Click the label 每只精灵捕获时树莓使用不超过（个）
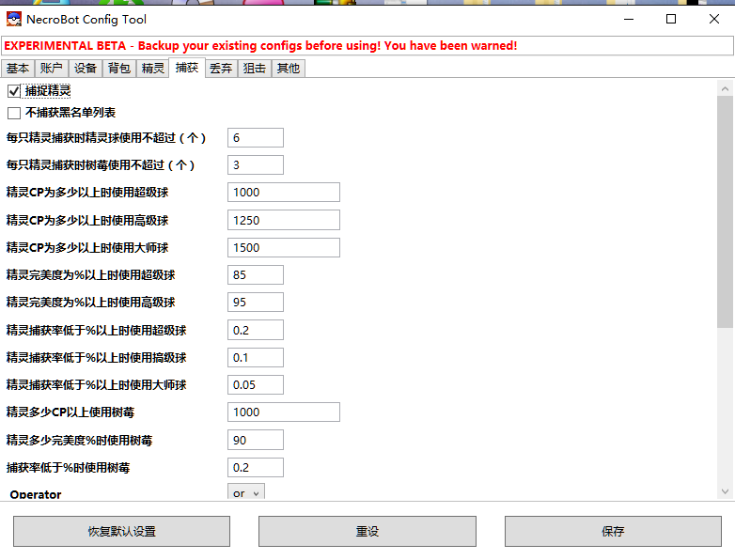This screenshot has height=560, width=735. (101, 165)
